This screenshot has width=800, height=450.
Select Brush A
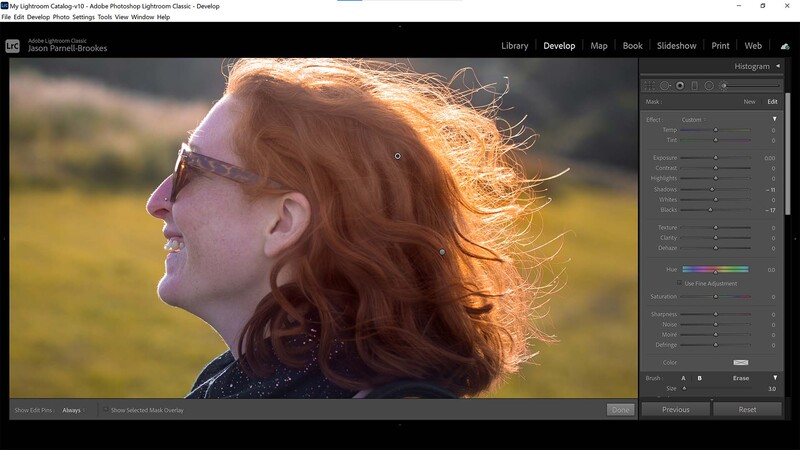click(x=684, y=378)
